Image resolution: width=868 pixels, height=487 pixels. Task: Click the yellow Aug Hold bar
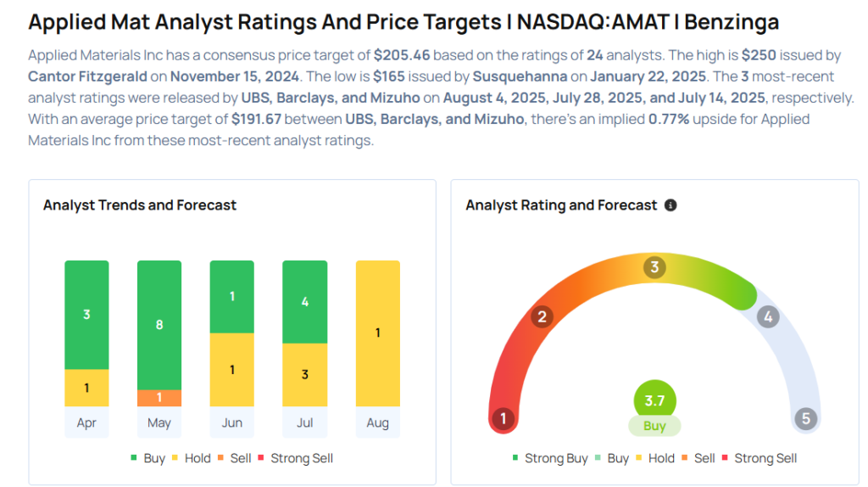point(377,333)
